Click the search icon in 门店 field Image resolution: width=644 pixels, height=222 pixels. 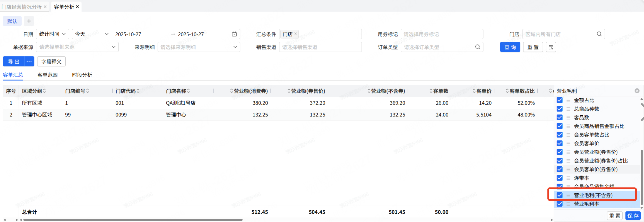coord(599,34)
